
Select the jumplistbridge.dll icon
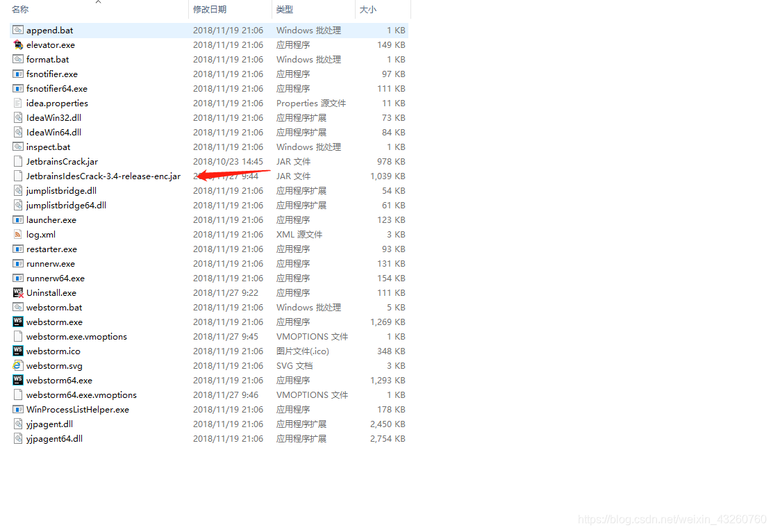[x=18, y=191]
